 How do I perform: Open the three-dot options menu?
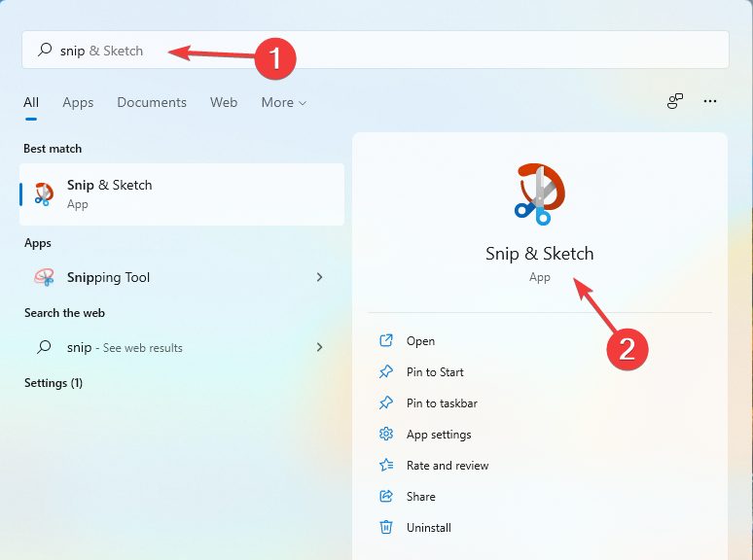pos(710,101)
